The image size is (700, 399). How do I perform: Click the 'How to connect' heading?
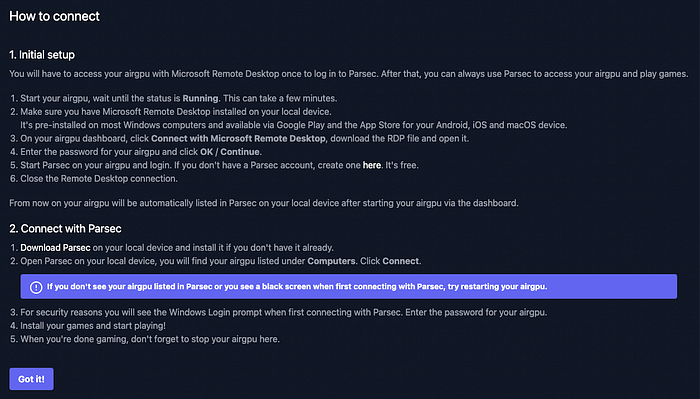click(54, 17)
